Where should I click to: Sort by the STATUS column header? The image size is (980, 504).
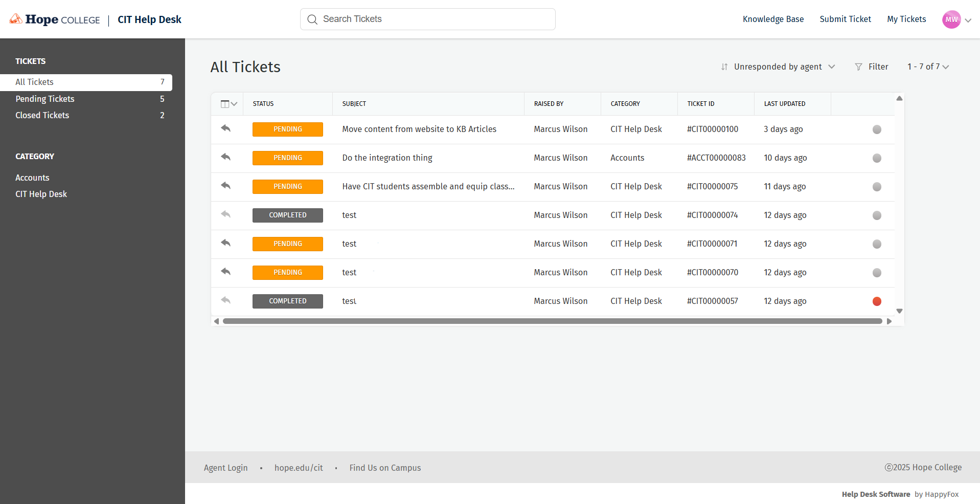(x=263, y=104)
